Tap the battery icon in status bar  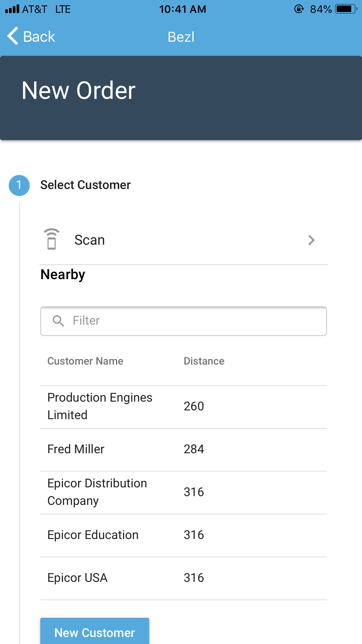pyautogui.click(x=346, y=9)
